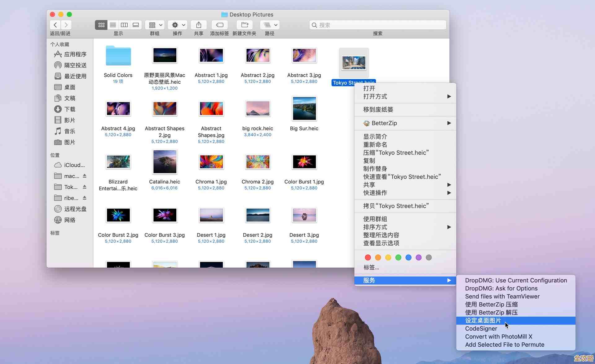Switch to column view mode
Image resolution: width=595 pixels, height=364 pixels.
124,25
